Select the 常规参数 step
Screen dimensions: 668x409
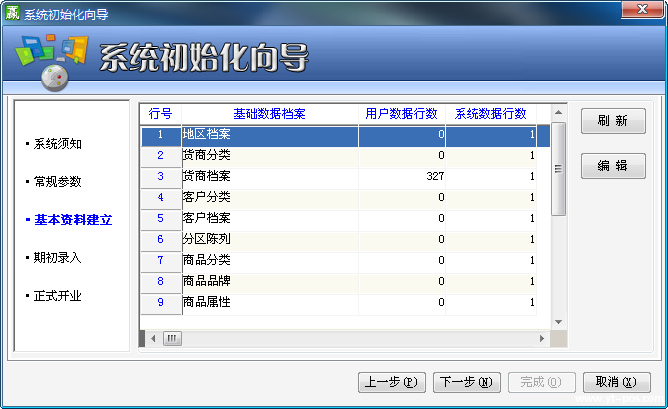click(x=58, y=182)
